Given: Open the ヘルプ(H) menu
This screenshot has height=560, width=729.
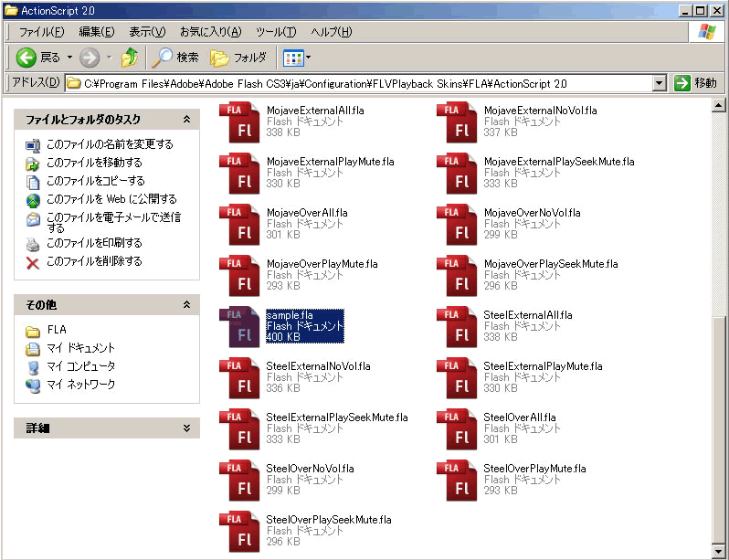Looking at the screenshot, I should point(331,32).
